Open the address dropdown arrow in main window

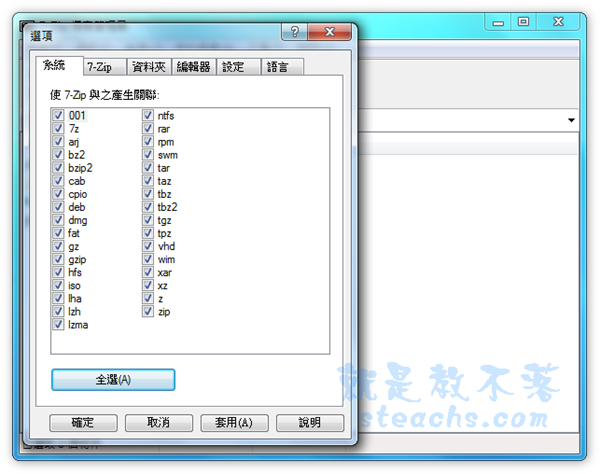tap(571, 120)
